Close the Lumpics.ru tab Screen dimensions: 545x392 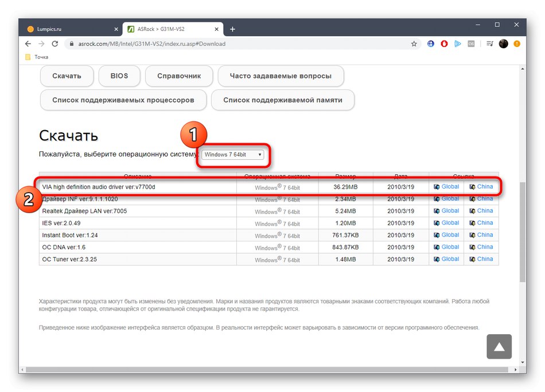click(116, 29)
